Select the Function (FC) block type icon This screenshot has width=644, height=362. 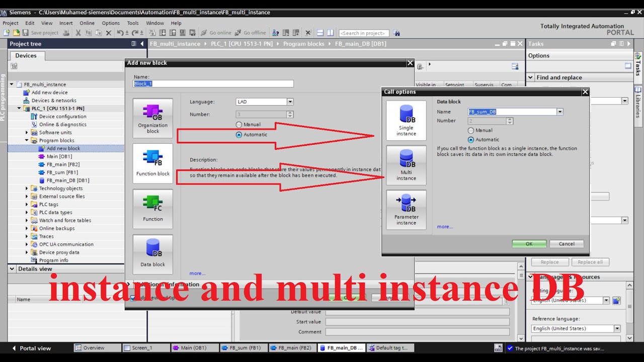coord(153,209)
